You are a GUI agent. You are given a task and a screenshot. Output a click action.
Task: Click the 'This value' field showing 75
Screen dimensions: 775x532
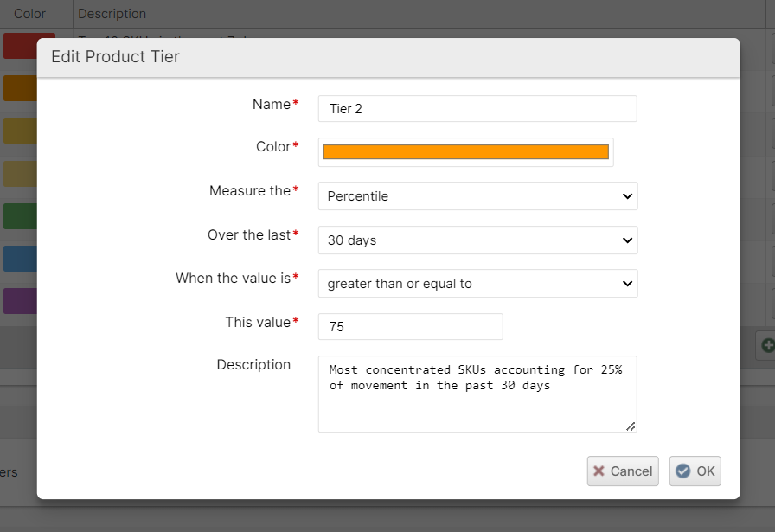click(x=410, y=327)
